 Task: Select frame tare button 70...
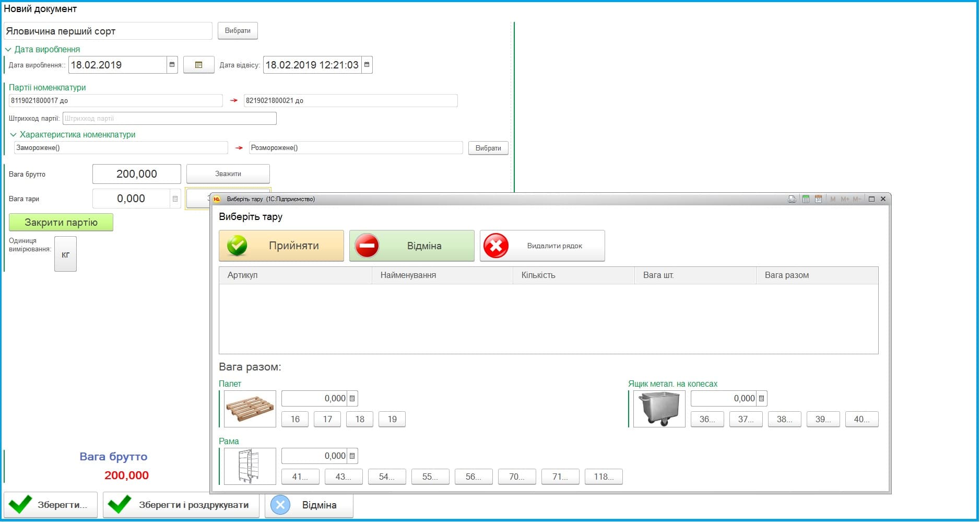tap(517, 477)
